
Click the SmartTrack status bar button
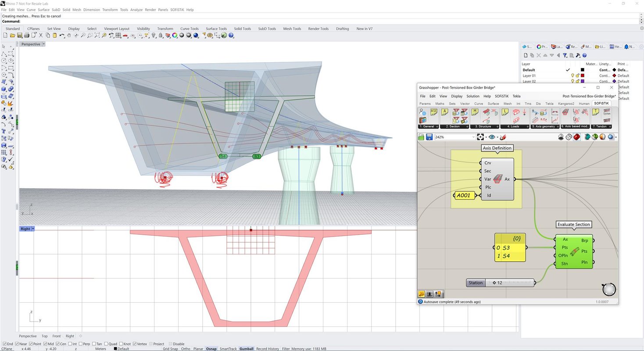[x=228, y=349]
